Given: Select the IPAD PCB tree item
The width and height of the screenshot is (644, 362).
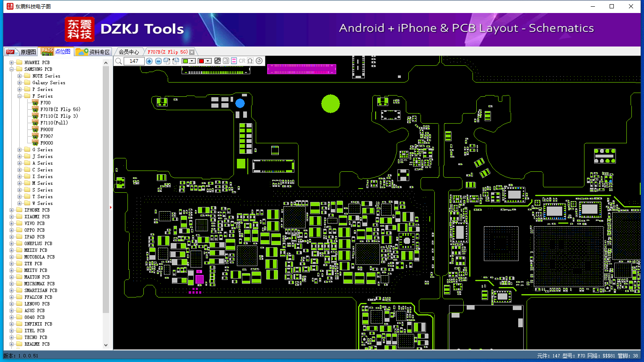Looking at the screenshot, I should [34, 237].
